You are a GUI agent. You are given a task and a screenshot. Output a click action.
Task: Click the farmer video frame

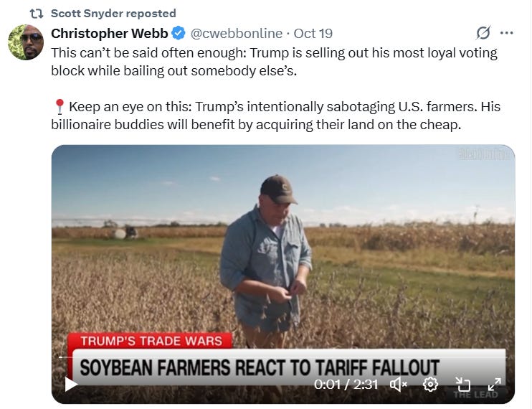(x=283, y=274)
